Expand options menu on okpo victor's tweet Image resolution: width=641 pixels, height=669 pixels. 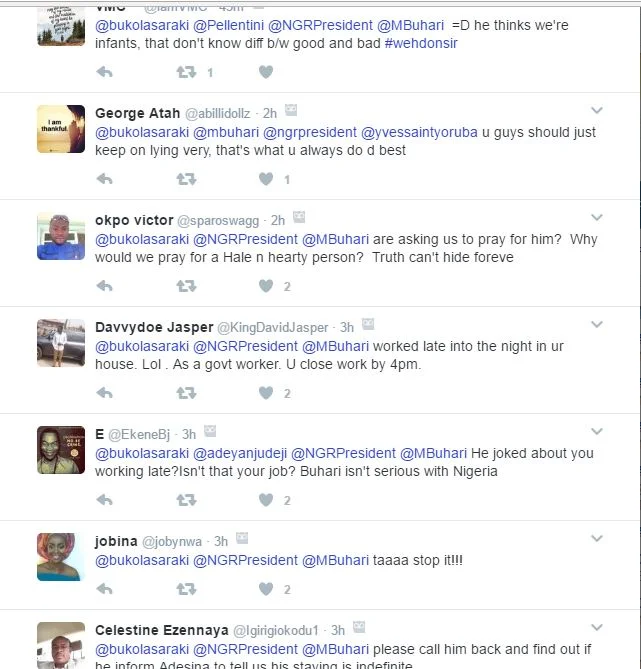597,218
